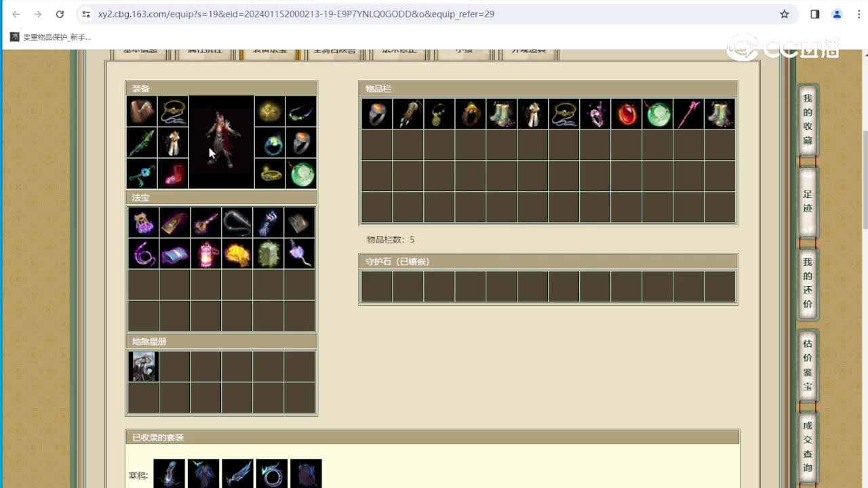This screenshot has height=488, width=868.
Task: Click the green jade orb in inventory
Action: click(x=657, y=114)
